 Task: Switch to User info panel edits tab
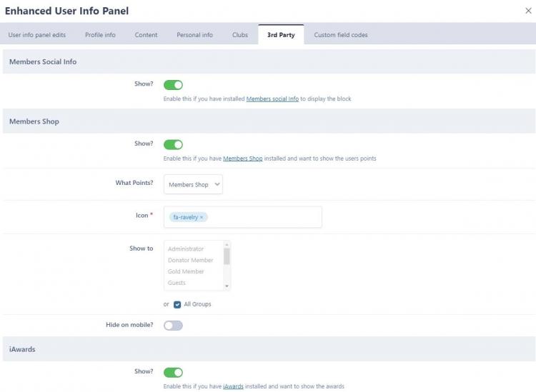[x=38, y=35]
